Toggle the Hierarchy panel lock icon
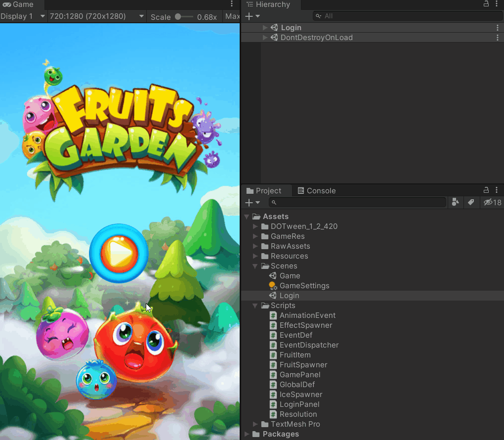The width and height of the screenshot is (504, 440). 486,4
